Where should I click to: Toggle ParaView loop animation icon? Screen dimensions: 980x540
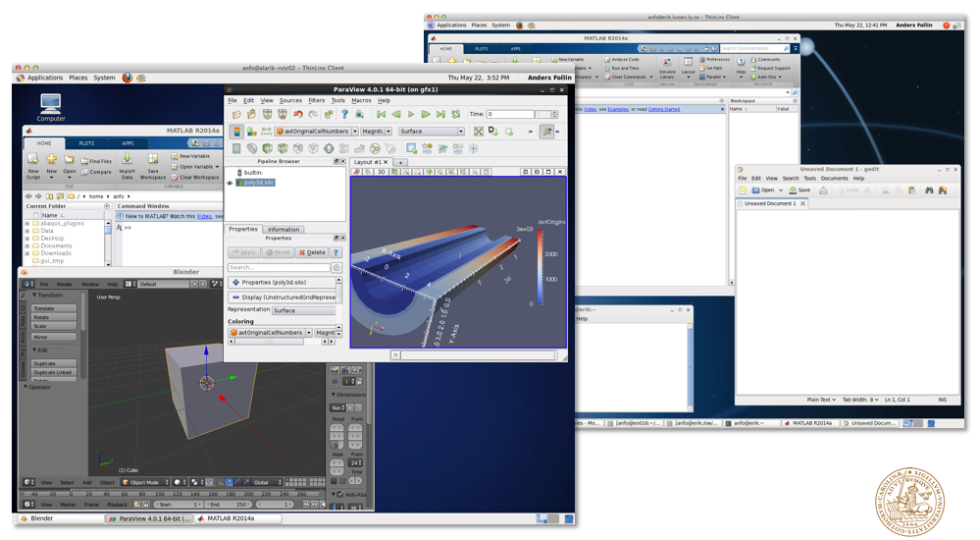point(456,115)
